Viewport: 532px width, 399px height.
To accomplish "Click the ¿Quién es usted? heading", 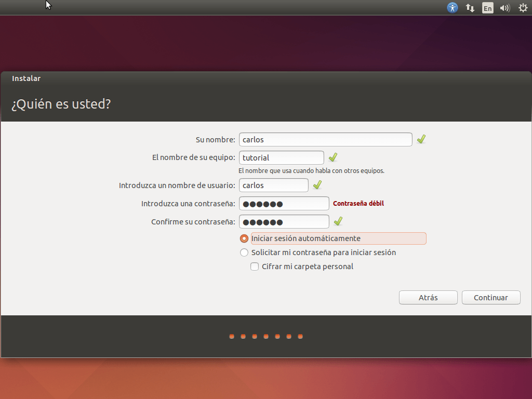I will (61, 104).
